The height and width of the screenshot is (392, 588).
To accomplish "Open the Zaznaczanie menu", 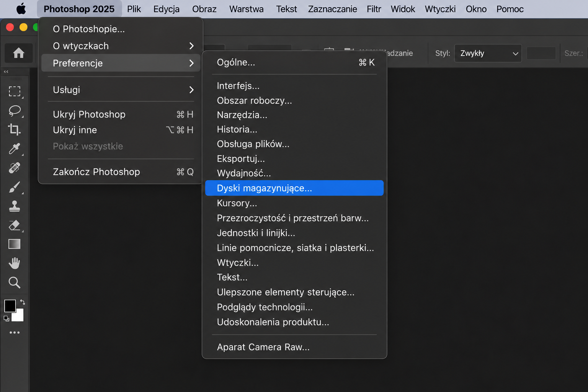I will (x=333, y=9).
